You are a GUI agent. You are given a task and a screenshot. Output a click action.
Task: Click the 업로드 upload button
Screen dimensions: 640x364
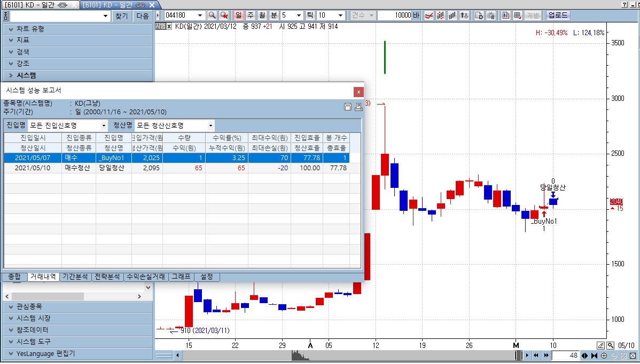click(558, 15)
